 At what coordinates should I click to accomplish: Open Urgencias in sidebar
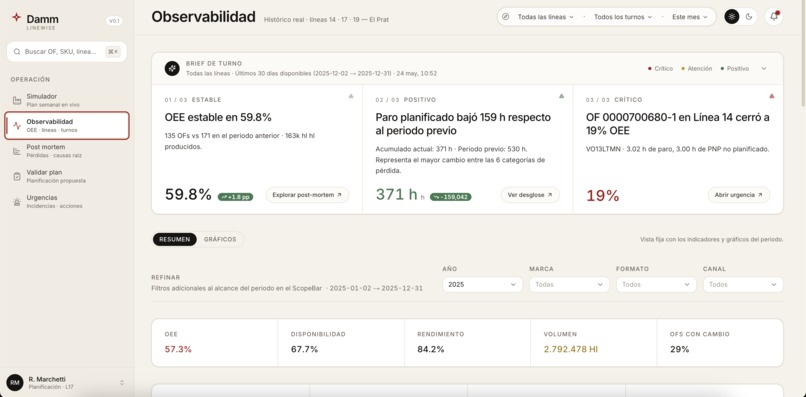click(67, 202)
